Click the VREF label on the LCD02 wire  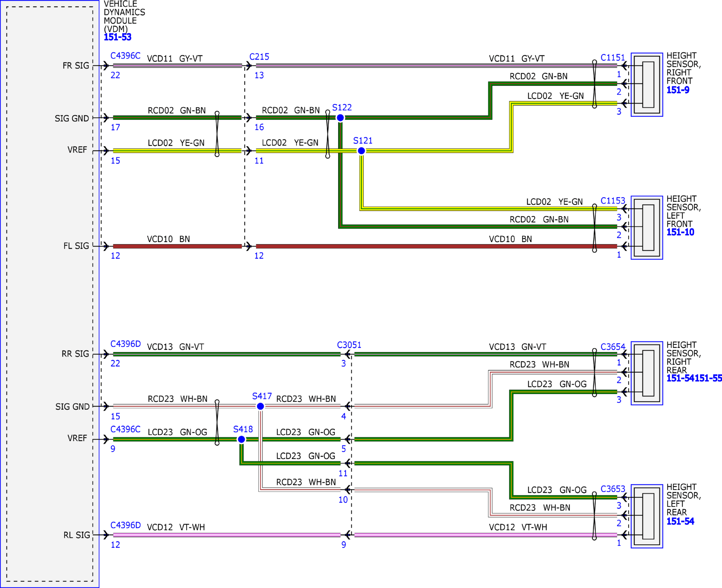(77, 150)
